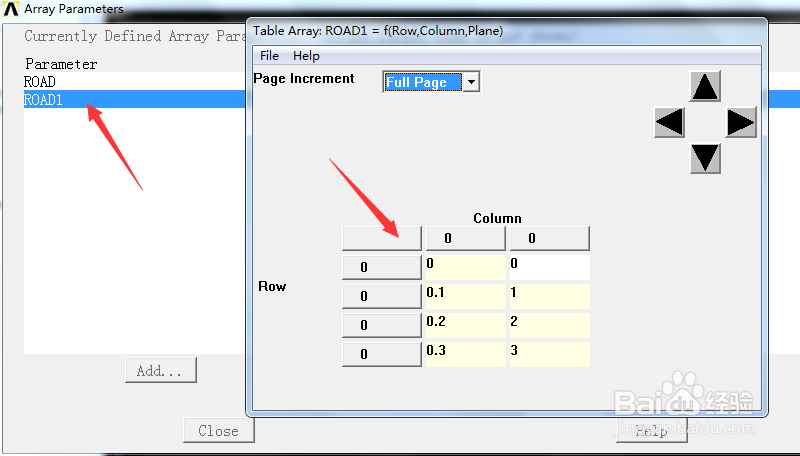This screenshot has height=456, width=800.
Task: Click the Add... button in Array Parameters
Action: [161, 370]
